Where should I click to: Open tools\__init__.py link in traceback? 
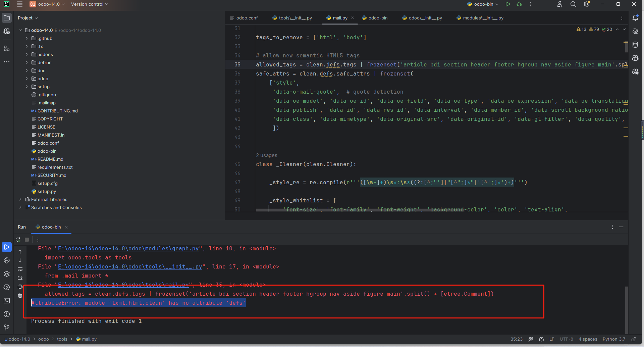[130, 266]
